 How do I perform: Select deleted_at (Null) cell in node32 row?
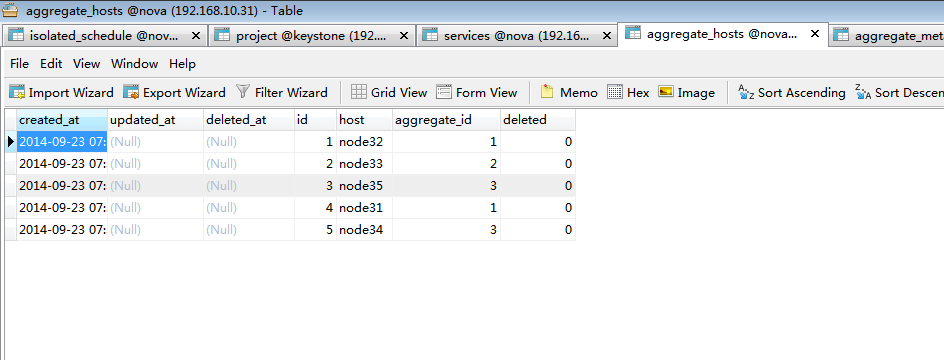(x=249, y=142)
